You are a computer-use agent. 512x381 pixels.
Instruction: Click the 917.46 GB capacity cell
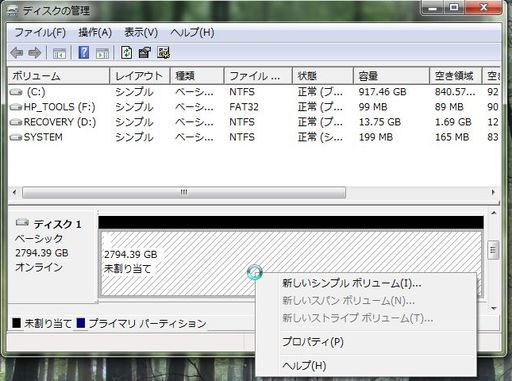pos(382,92)
